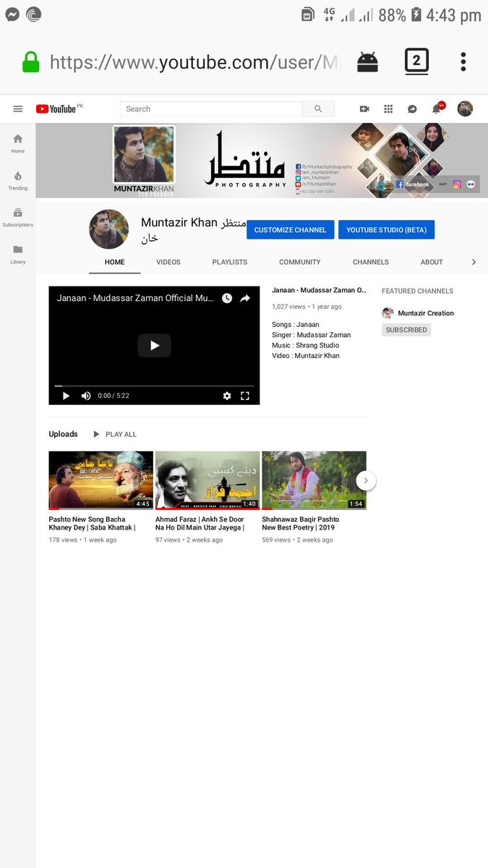Switch to the Community tab
This screenshot has height=868, width=488.
click(299, 262)
